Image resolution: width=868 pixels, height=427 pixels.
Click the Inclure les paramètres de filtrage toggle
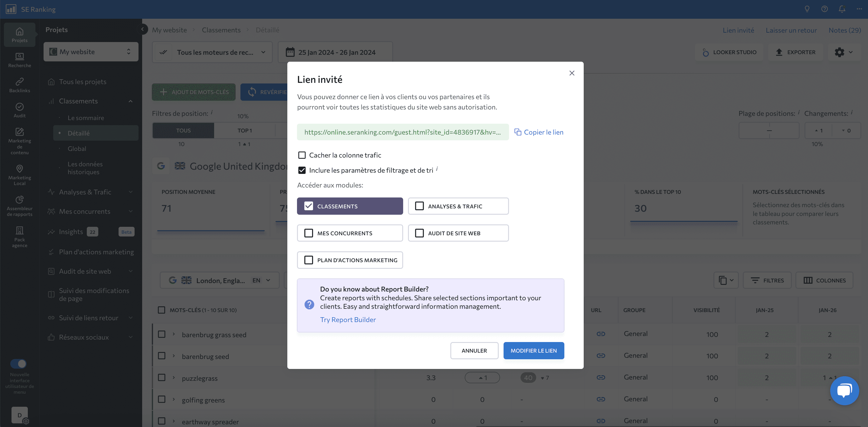pyautogui.click(x=302, y=170)
